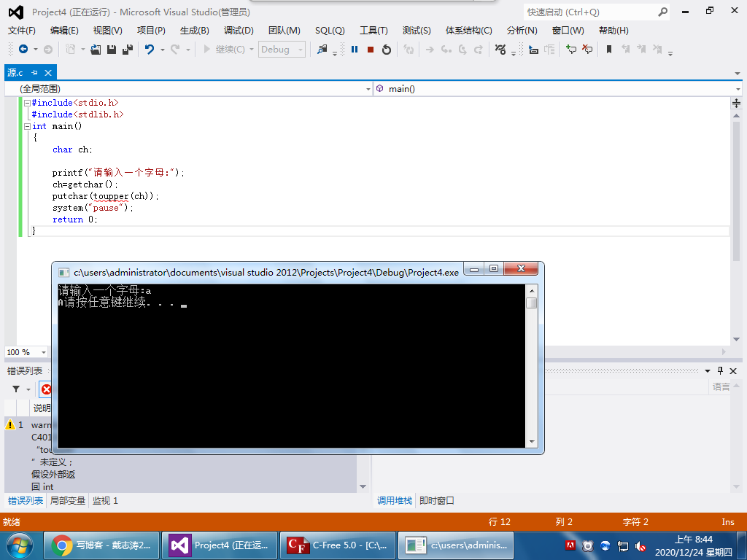Image resolution: width=747 pixels, height=560 pixels.
Task: Click the Navigate Backward arrow icon
Action: pos(23,49)
